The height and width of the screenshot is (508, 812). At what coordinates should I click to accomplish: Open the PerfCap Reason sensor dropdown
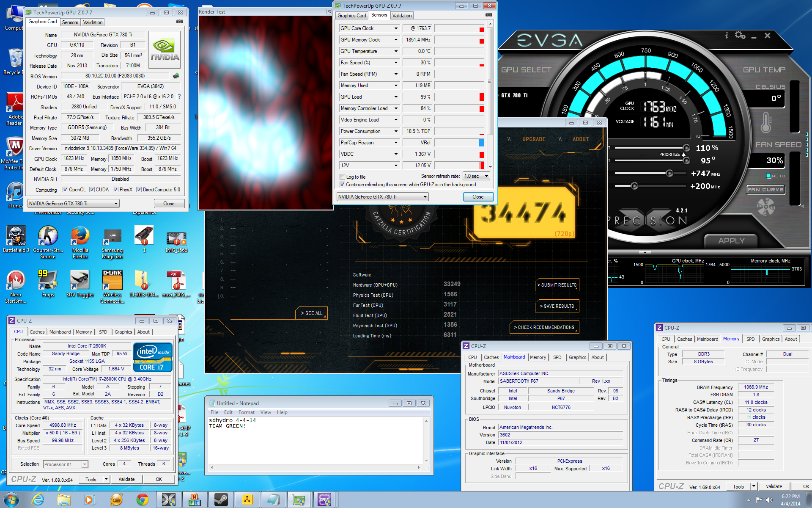(396, 143)
